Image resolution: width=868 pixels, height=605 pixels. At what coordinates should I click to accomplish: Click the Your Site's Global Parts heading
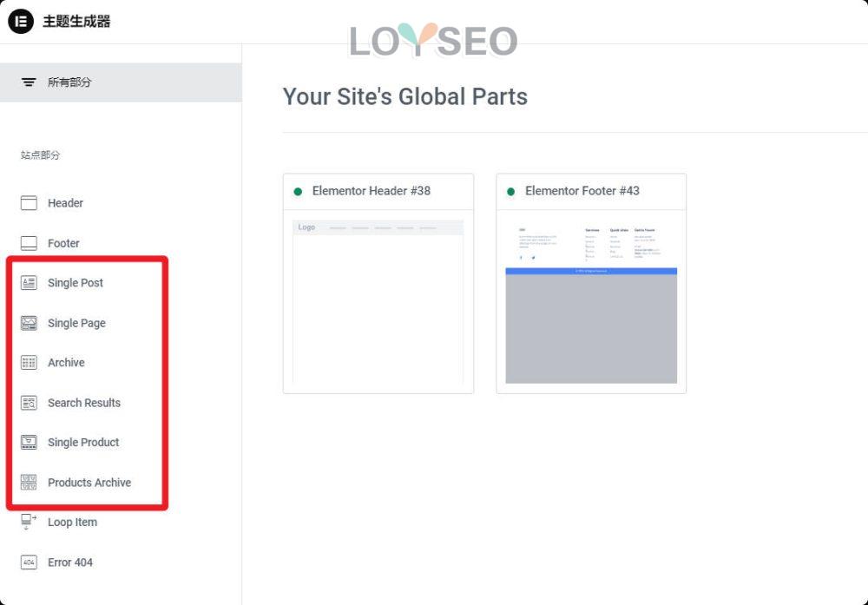click(405, 97)
